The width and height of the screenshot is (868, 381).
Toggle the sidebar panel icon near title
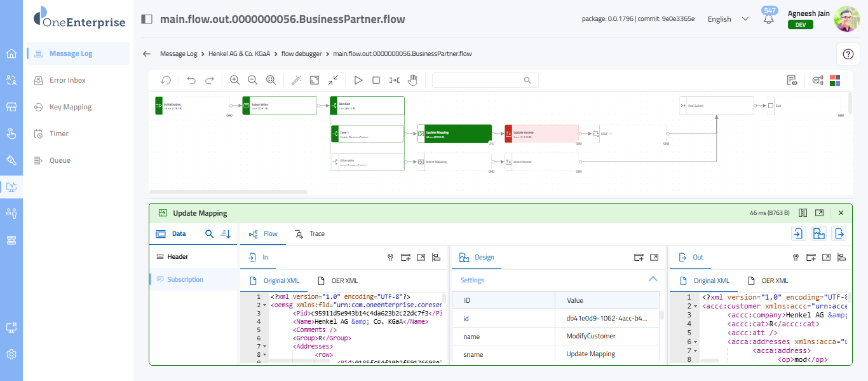[x=147, y=19]
